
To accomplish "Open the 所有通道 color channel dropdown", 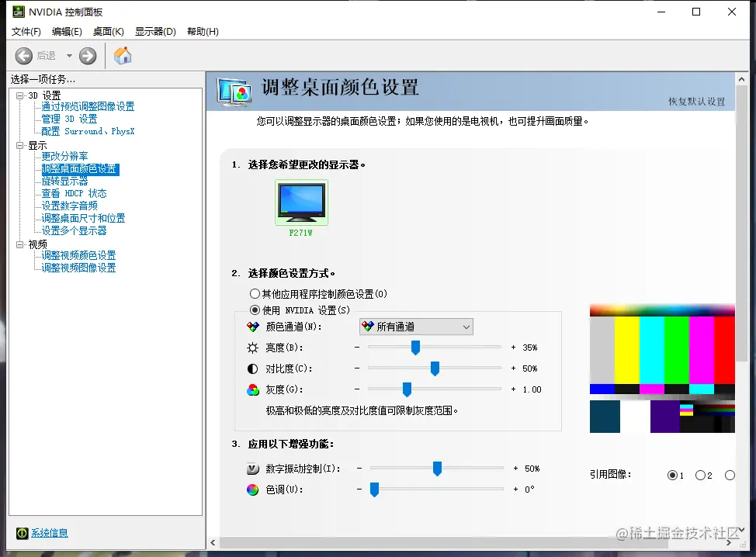I will pyautogui.click(x=417, y=327).
